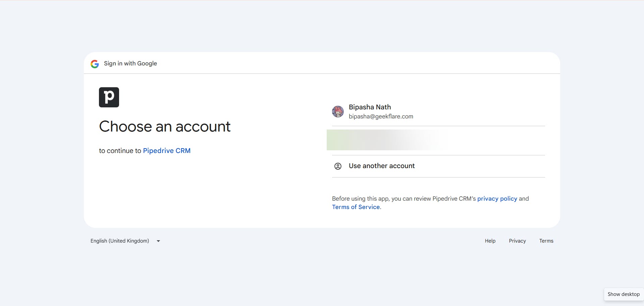The width and height of the screenshot is (644, 306).
Task: Choose the bipasha@geekflare.com email address
Action: pos(381,116)
